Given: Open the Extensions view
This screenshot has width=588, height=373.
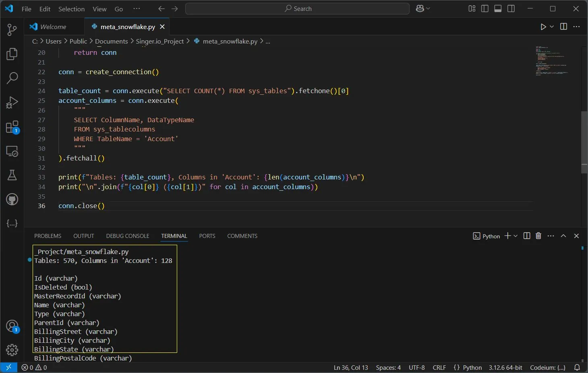Looking at the screenshot, I should click(x=12, y=127).
